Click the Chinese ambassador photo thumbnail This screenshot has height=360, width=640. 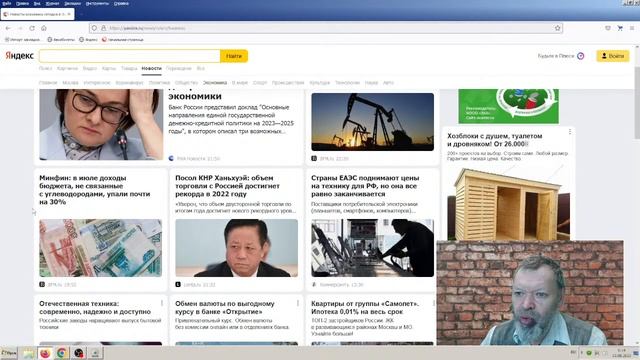point(236,248)
